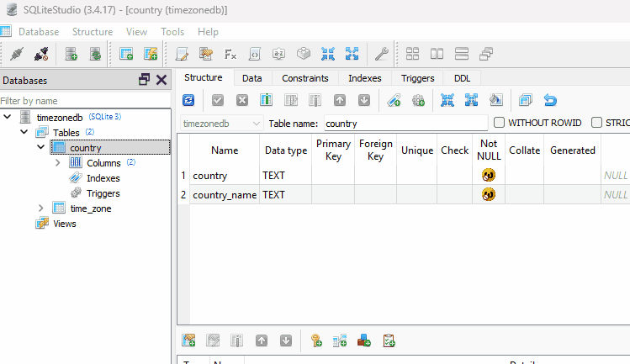The height and width of the screenshot is (364, 630).
Task: Open the Database menu
Action: tap(39, 32)
